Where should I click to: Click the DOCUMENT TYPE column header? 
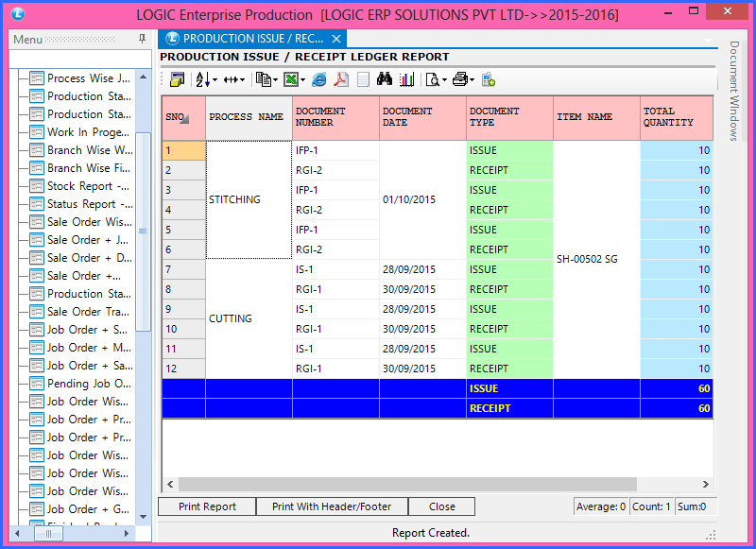pyautogui.click(x=509, y=118)
